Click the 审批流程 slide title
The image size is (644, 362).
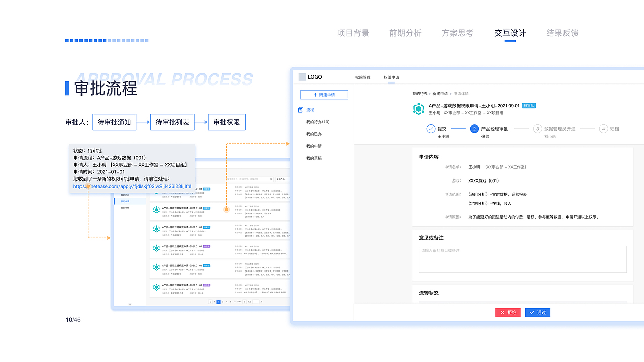[106, 88]
